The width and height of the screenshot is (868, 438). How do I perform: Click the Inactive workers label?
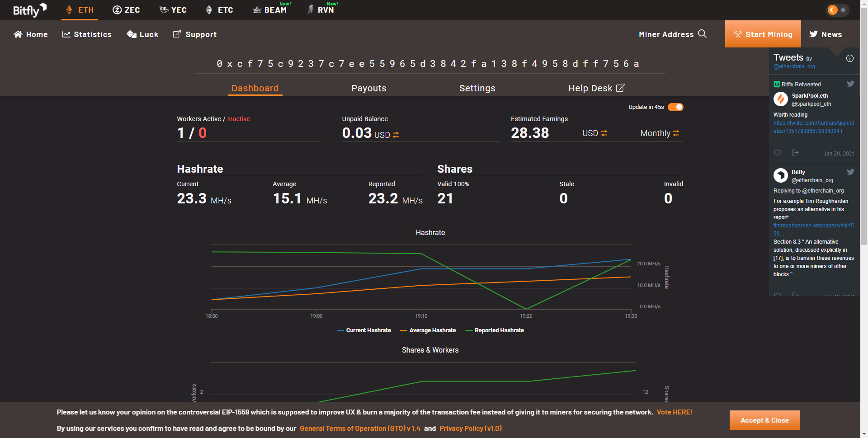pyautogui.click(x=239, y=119)
